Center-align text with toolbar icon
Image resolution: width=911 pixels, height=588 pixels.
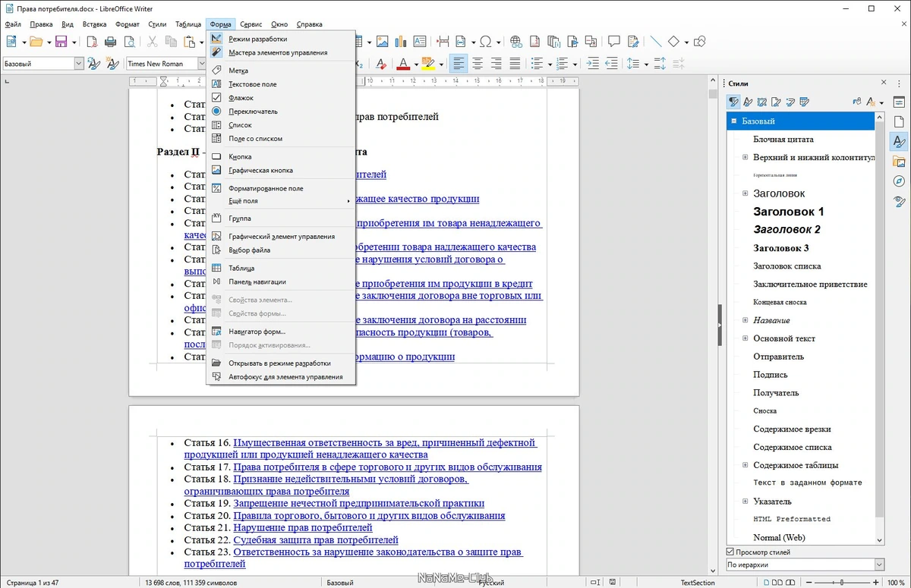click(x=477, y=64)
